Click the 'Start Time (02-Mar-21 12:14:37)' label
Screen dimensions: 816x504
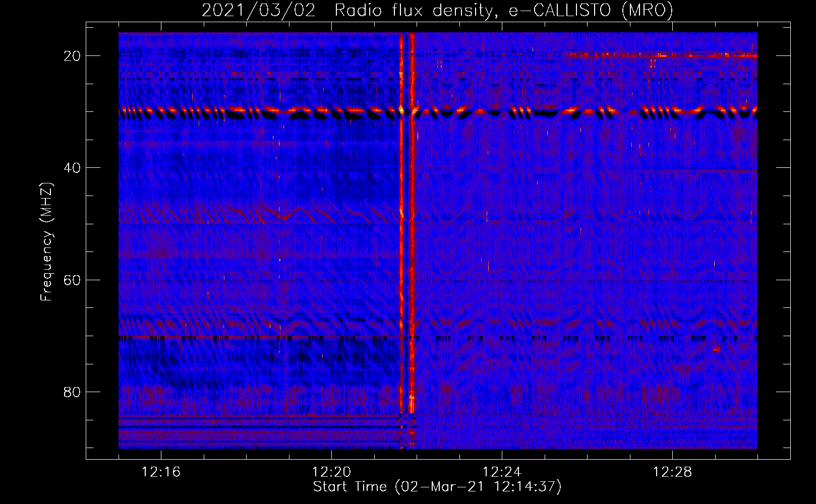(x=437, y=487)
